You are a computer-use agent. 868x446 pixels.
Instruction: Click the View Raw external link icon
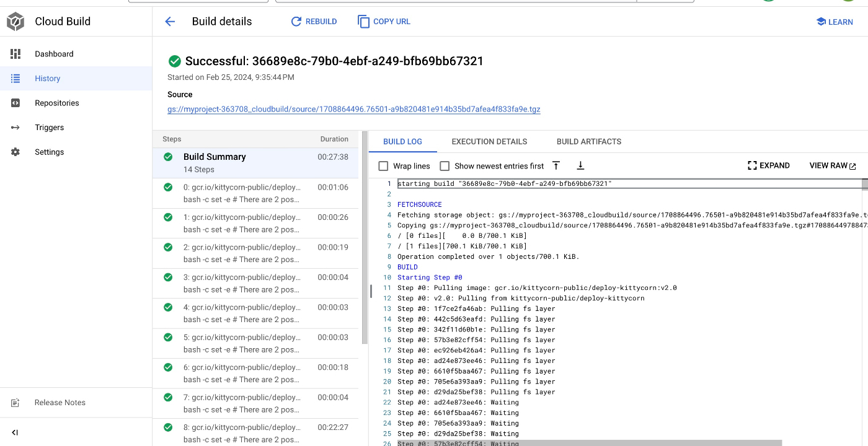(x=852, y=166)
